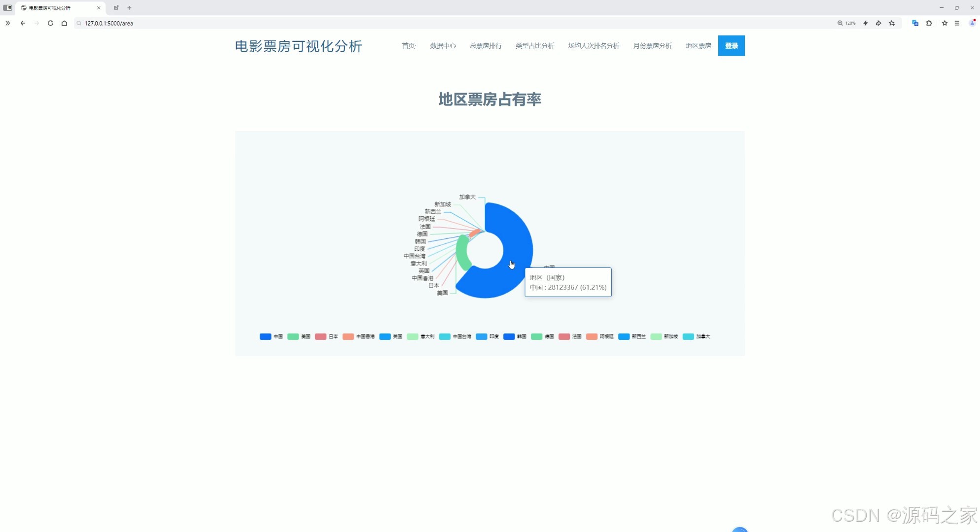
Task: Reload the current page
Action: (50, 23)
